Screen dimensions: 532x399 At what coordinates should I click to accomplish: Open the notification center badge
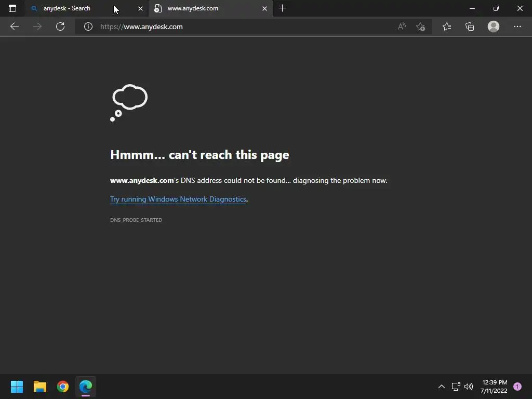point(517,387)
